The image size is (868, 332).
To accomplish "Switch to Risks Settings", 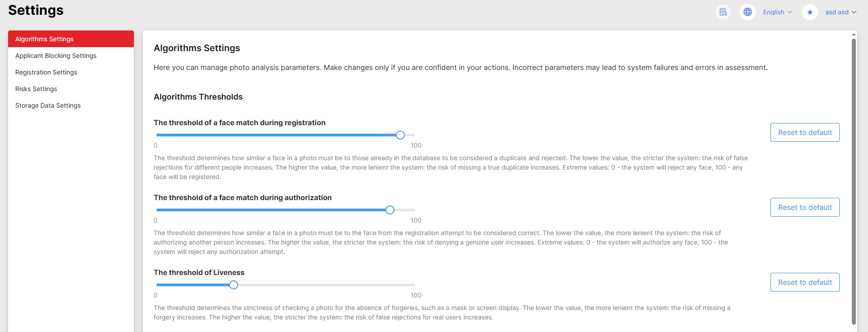I will [x=36, y=89].
